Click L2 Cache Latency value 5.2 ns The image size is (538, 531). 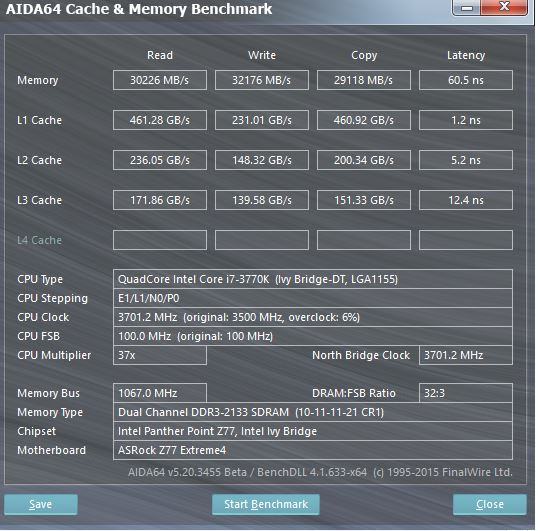466,160
